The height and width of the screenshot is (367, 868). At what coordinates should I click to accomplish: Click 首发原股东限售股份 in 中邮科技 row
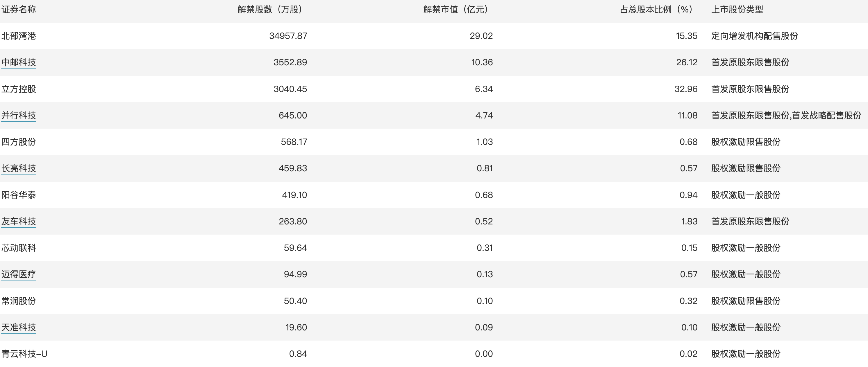tap(750, 62)
